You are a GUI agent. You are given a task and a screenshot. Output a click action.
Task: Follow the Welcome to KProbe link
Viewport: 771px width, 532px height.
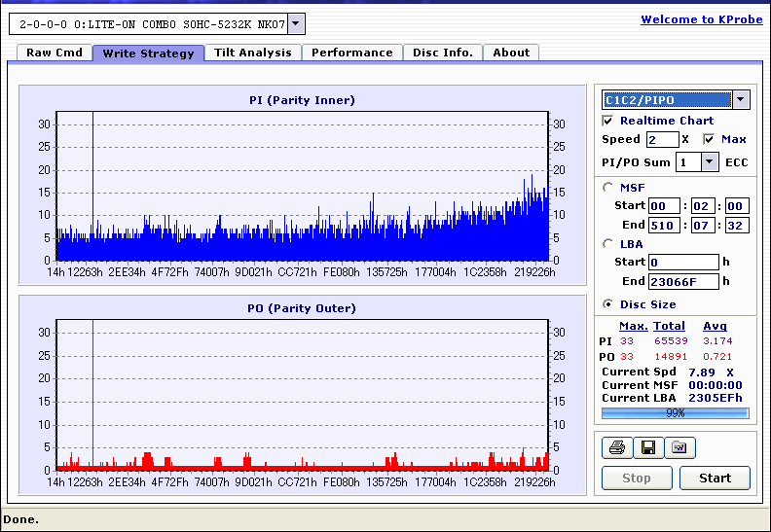click(702, 19)
